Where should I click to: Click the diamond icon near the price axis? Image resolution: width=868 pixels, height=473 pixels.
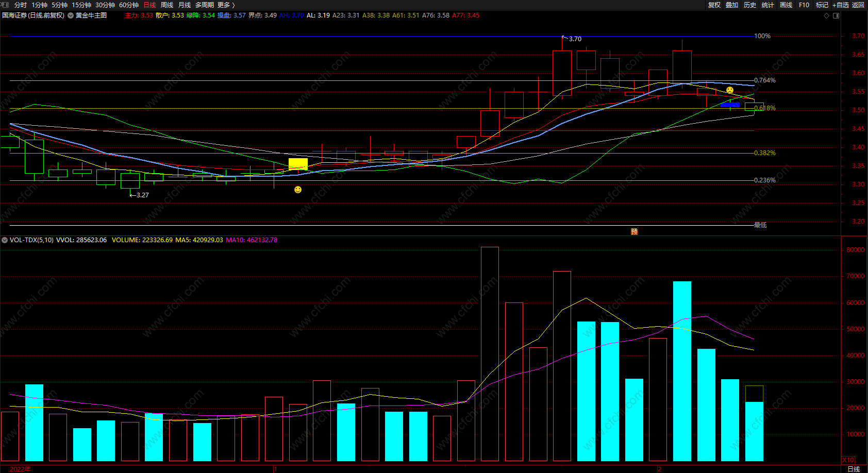pyautogui.click(x=827, y=15)
